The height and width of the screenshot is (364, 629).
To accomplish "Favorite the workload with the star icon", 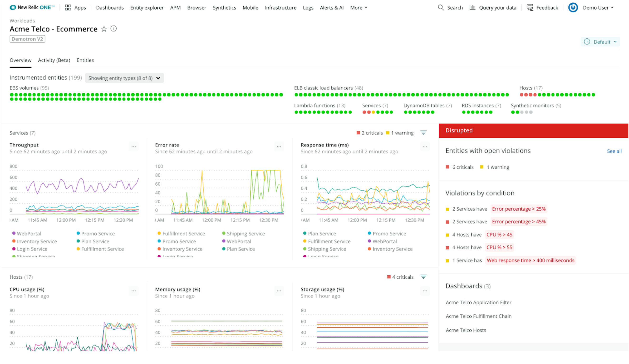I will click(104, 29).
